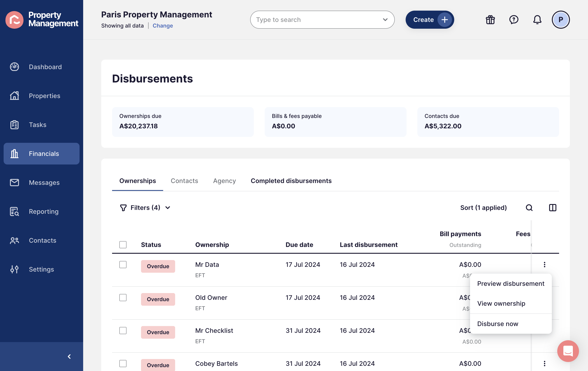
Task: Switch to Completed disbursements tab
Action: coord(291,181)
